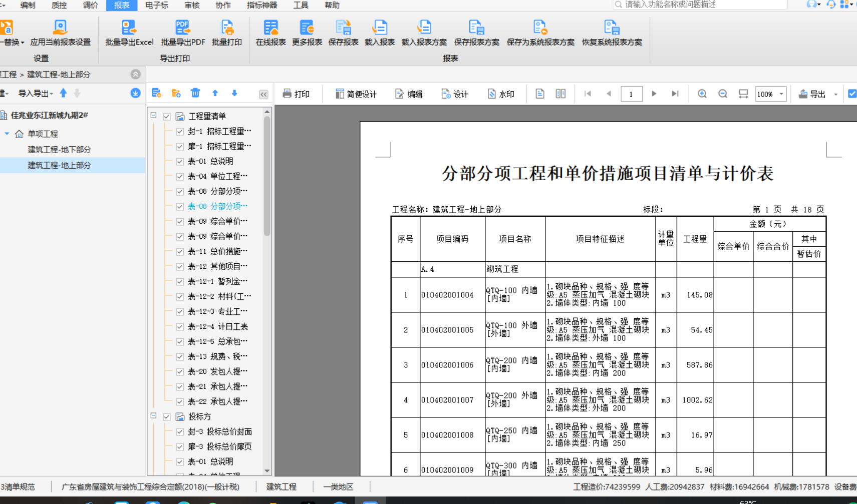Toggle checkbox for 表-04 单位工程
Viewport: 857px width, 504px height.
point(180,176)
